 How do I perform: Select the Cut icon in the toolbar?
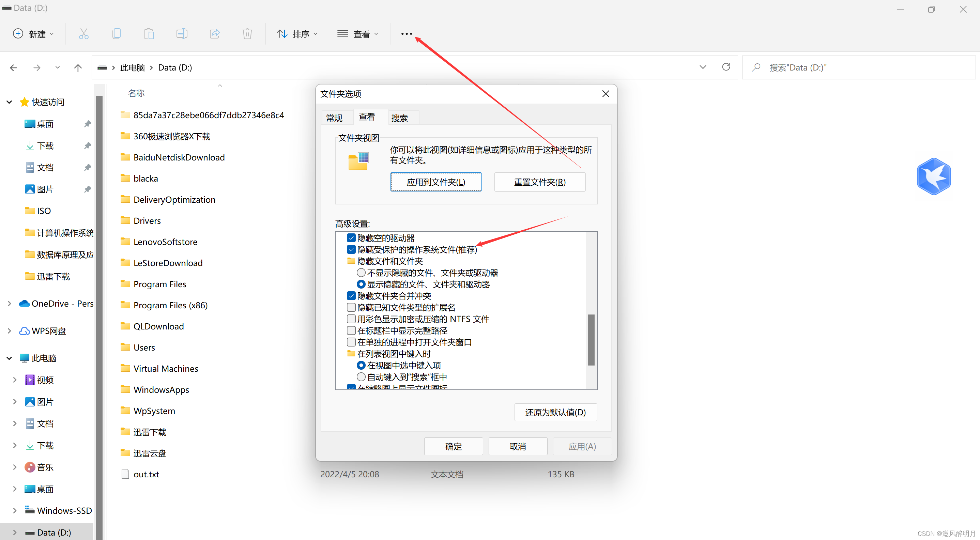tap(84, 33)
